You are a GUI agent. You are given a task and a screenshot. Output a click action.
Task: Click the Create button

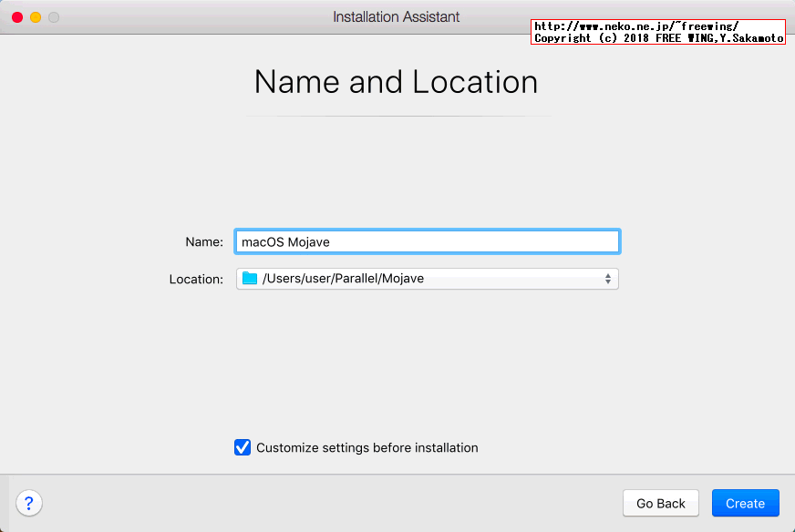click(x=745, y=503)
